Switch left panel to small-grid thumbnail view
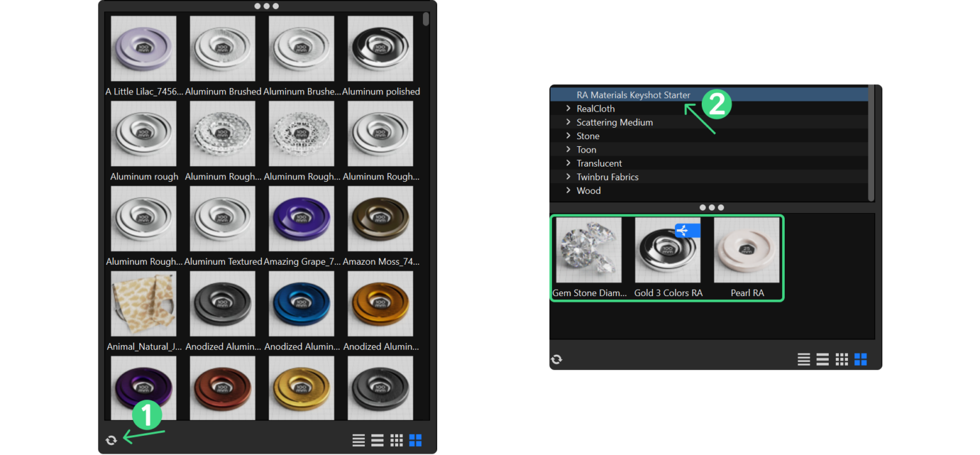980x455 pixels. pyautogui.click(x=396, y=440)
